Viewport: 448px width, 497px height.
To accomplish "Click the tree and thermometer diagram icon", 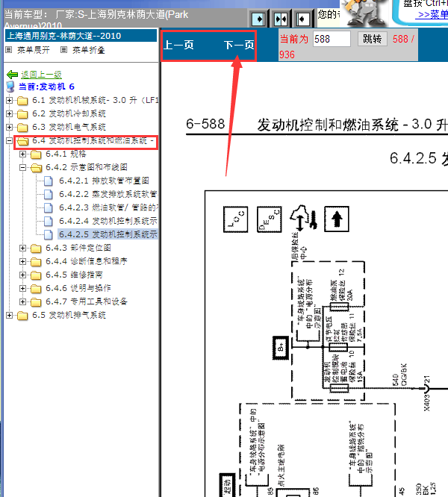I will click(304, 219).
